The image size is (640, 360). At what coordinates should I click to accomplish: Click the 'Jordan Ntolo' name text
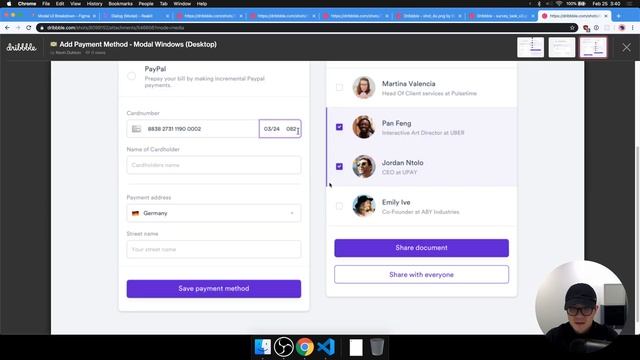click(402, 162)
